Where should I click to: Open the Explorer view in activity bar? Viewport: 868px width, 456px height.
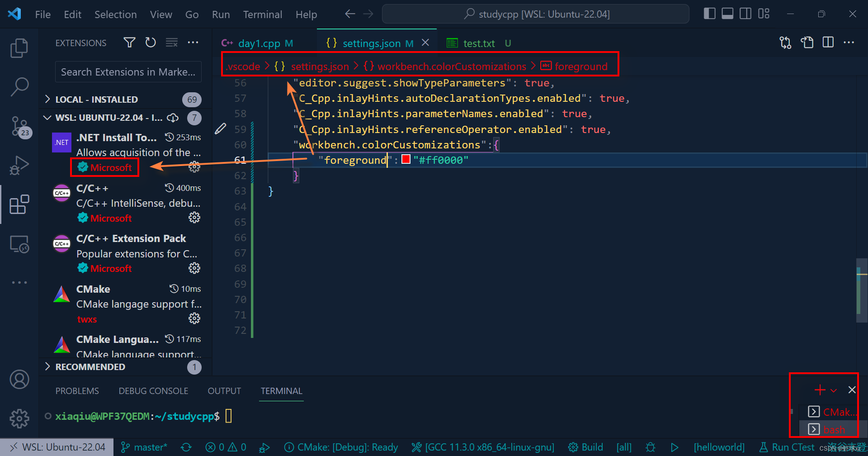[19, 48]
